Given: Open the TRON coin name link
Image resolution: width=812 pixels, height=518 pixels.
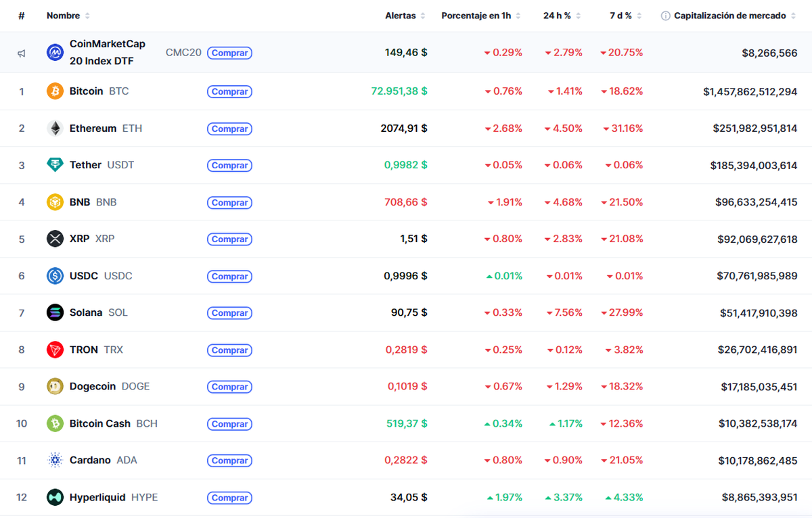Looking at the screenshot, I should click(x=84, y=350).
